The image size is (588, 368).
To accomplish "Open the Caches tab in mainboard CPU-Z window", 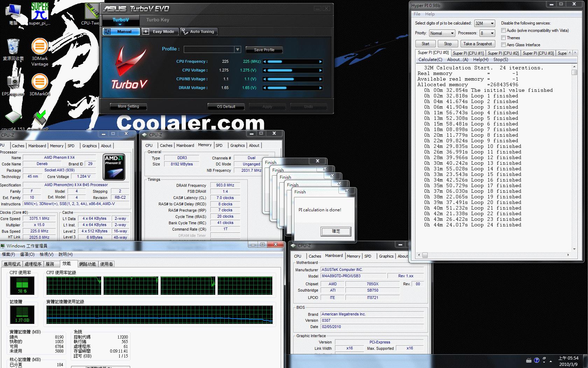I will (315, 256).
